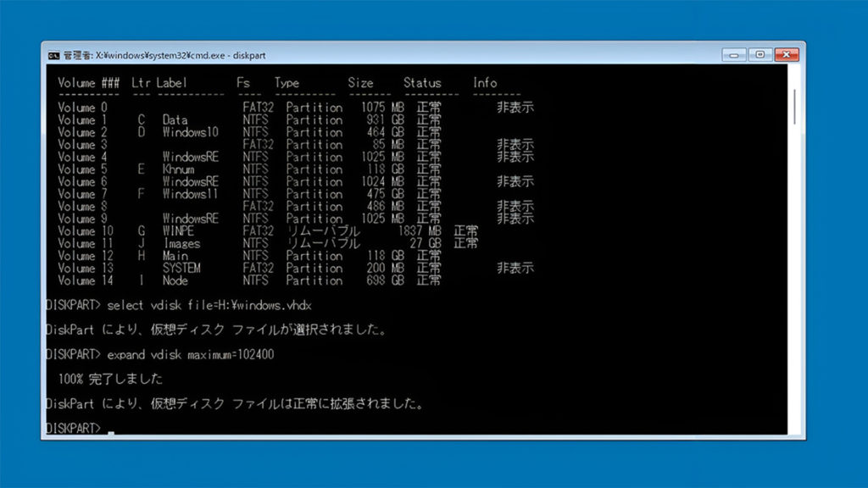Close the diskpart command prompt window
The width and height of the screenshot is (868, 488).
tap(787, 55)
